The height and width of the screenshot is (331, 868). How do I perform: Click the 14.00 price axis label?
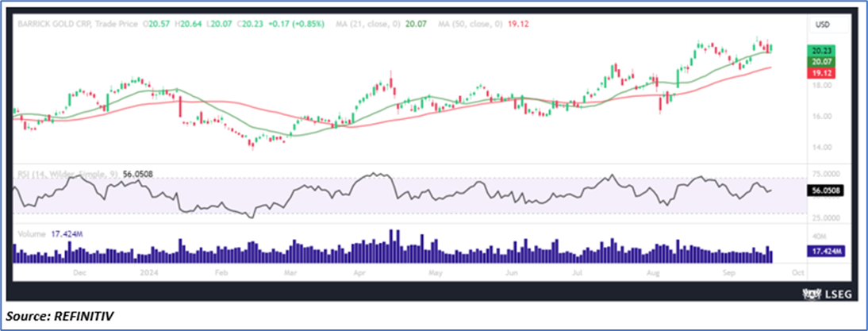point(821,148)
